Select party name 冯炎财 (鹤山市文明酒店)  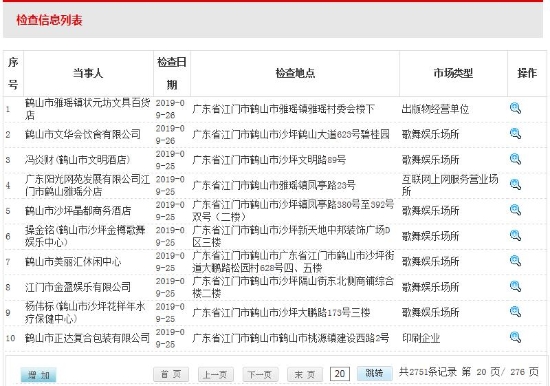78,160
